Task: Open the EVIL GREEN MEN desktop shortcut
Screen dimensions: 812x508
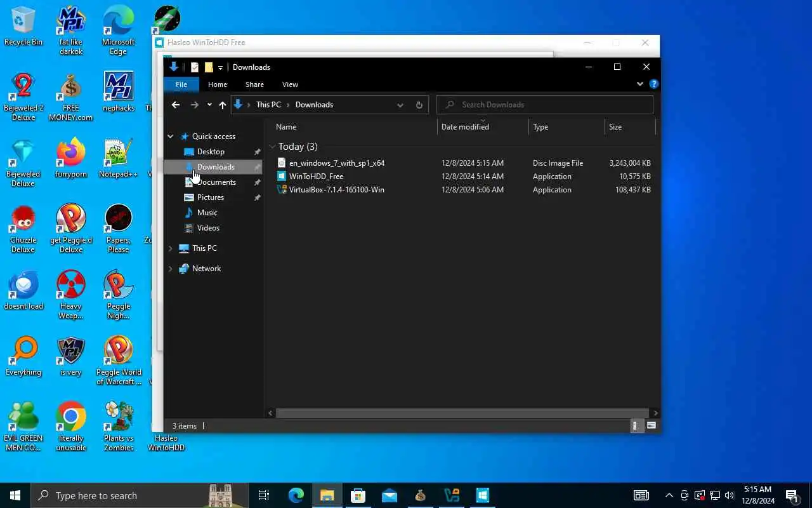Action: 23,427
